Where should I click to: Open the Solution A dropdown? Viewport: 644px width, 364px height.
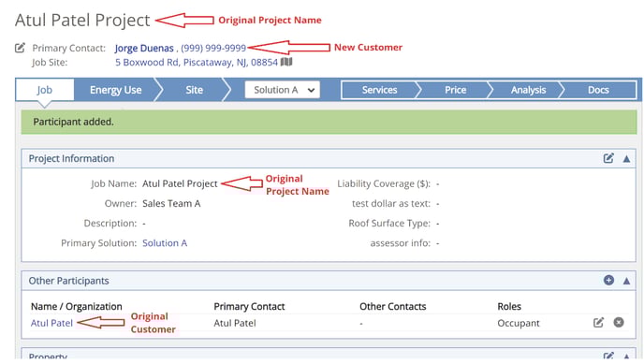282,90
